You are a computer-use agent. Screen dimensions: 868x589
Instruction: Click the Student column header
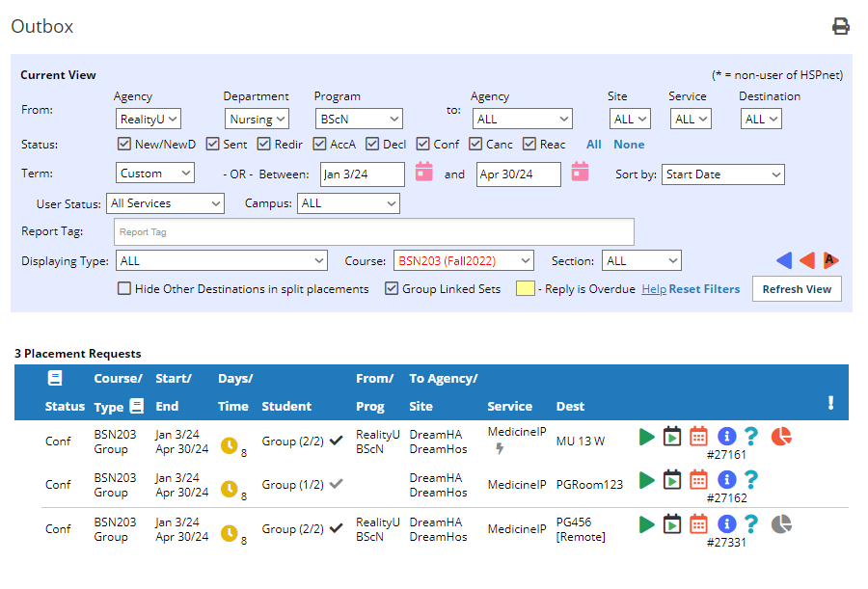tap(286, 406)
